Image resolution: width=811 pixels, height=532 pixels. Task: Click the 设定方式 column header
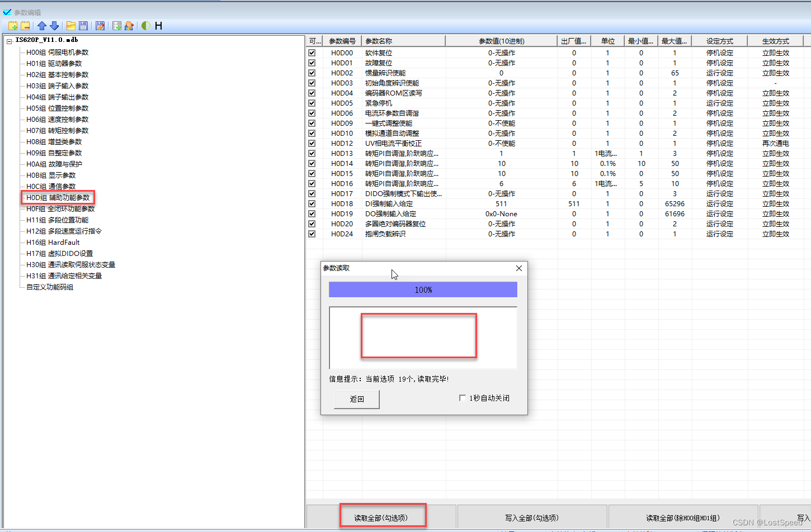[x=720, y=41]
